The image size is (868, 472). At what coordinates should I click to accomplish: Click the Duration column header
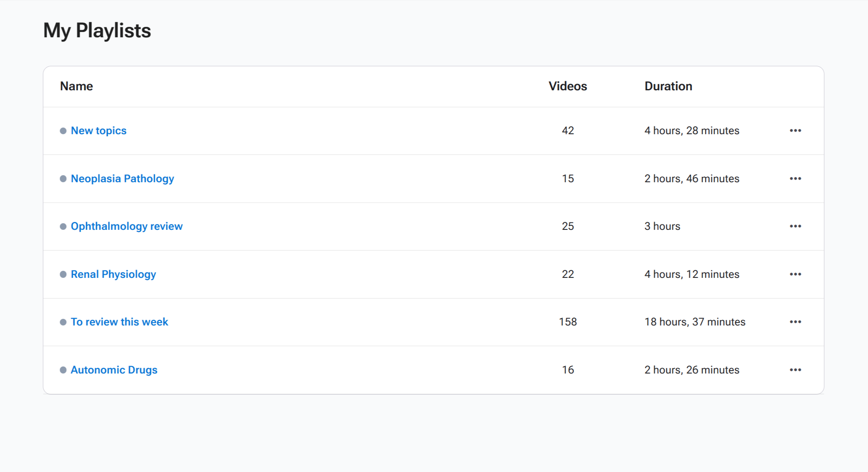[668, 86]
